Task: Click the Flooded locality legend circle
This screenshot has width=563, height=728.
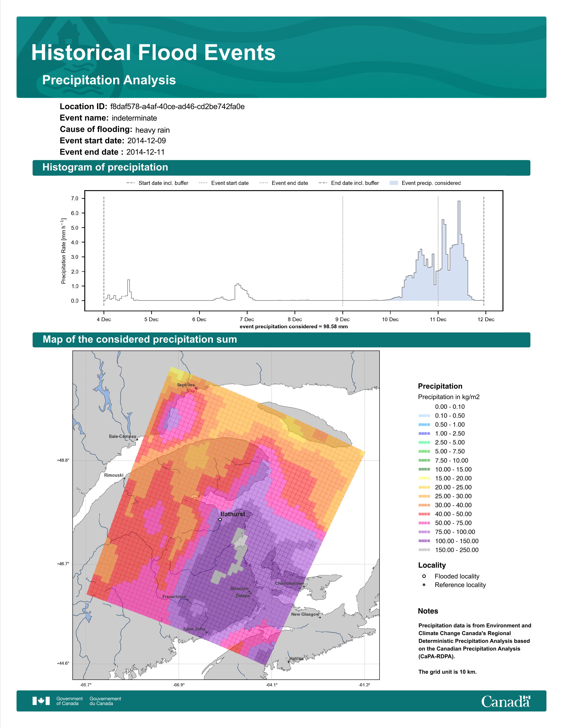Action: (424, 576)
